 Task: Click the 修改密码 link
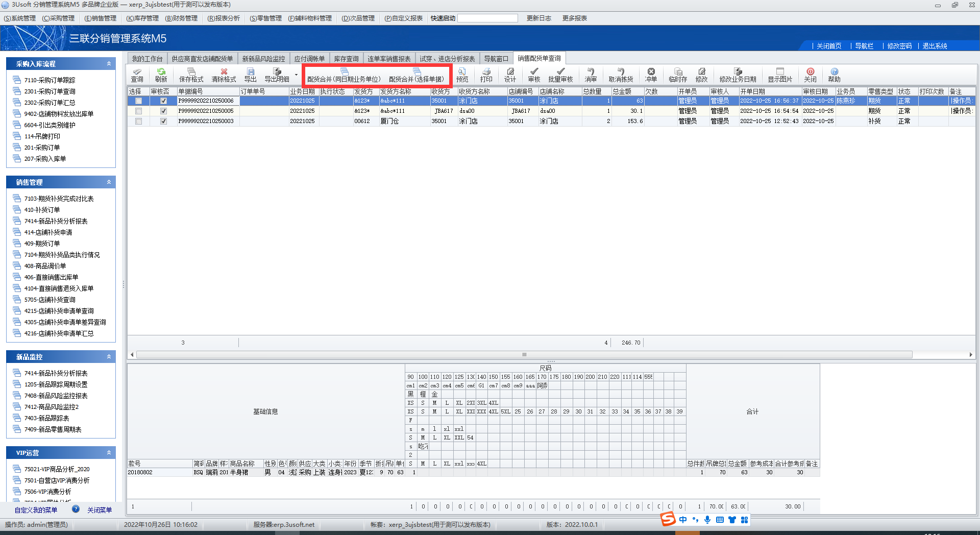(x=899, y=46)
